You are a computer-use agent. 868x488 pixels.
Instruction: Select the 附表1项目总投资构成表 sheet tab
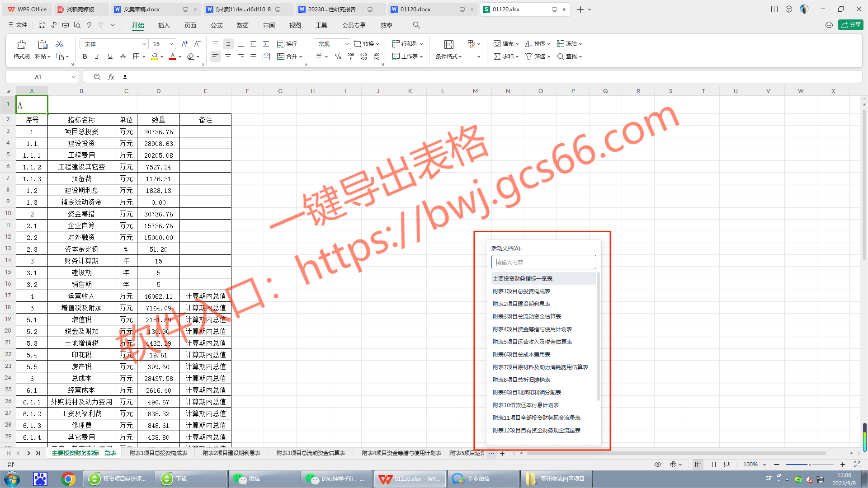(x=158, y=453)
